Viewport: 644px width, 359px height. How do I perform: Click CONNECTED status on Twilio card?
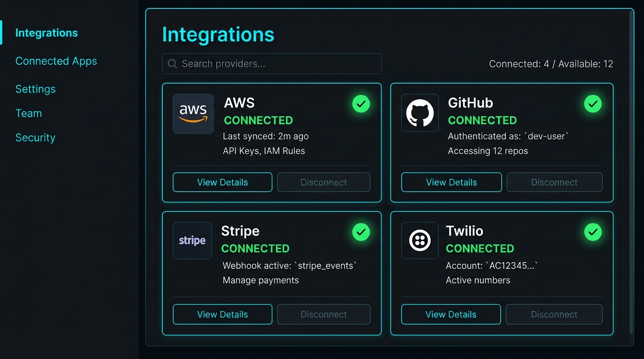[x=480, y=249]
